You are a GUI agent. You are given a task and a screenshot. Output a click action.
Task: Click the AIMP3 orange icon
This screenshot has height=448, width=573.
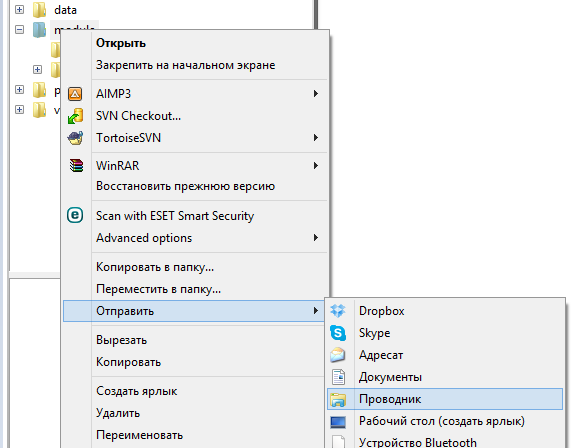coord(75,94)
